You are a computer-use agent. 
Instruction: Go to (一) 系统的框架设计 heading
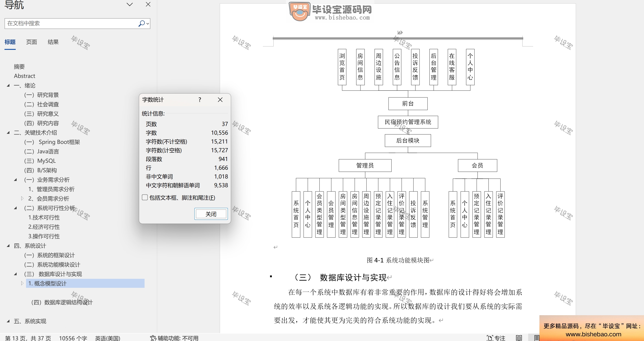click(x=50, y=255)
